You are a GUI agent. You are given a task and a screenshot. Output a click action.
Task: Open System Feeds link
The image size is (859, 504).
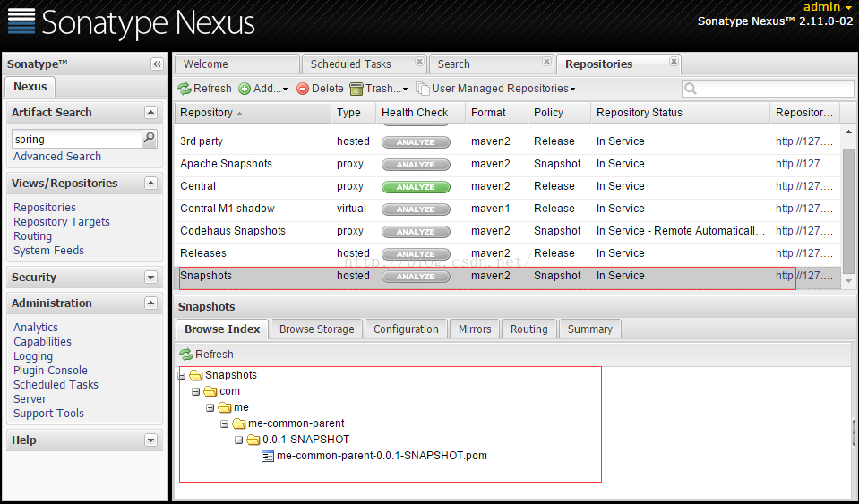(x=48, y=250)
